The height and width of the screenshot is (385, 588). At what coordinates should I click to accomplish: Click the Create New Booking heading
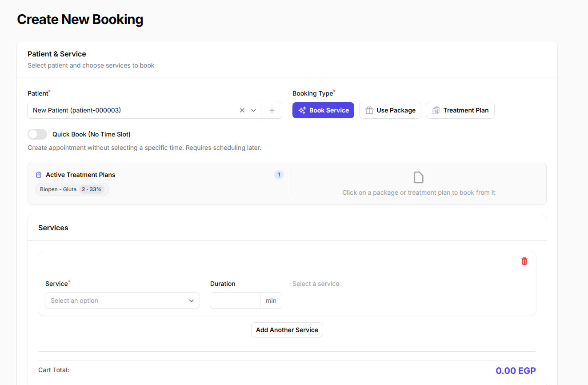(x=80, y=20)
